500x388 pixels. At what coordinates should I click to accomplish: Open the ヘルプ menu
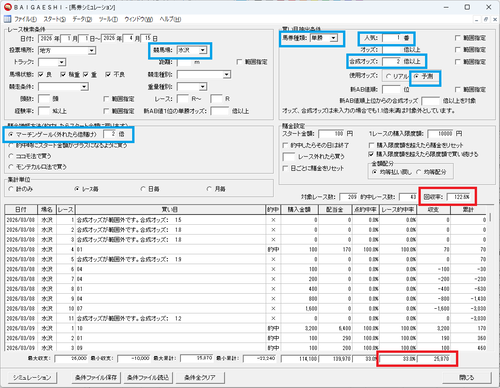pyautogui.click(x=170, y=19)
